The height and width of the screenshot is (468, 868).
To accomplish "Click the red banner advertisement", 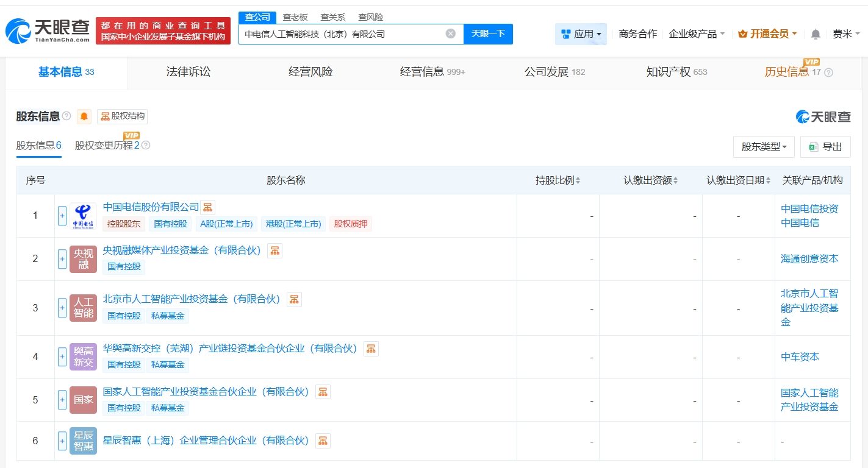I will pos(163,30).
